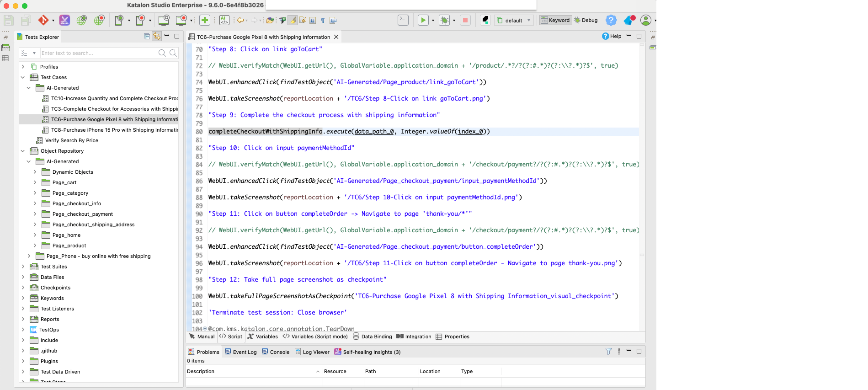The height and width of the screenshot is (390, 868).
Task: Switch to Keyword perspective
Action: 555,20
